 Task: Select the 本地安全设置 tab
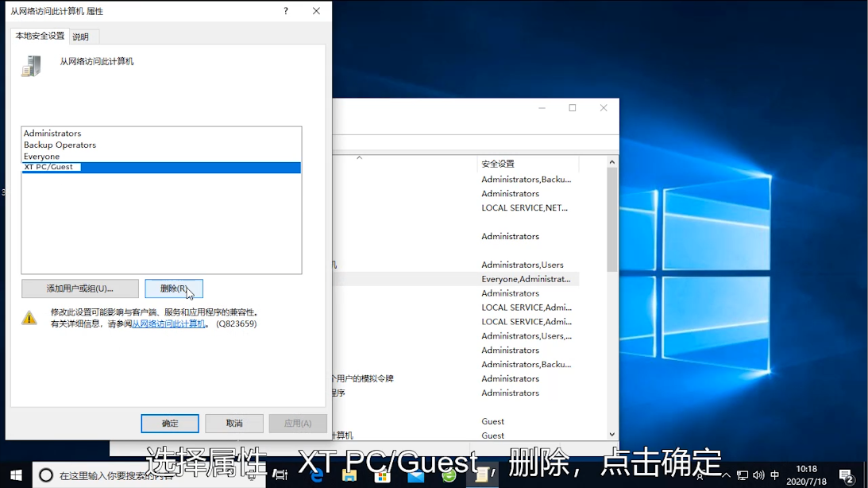click(40, 36)
